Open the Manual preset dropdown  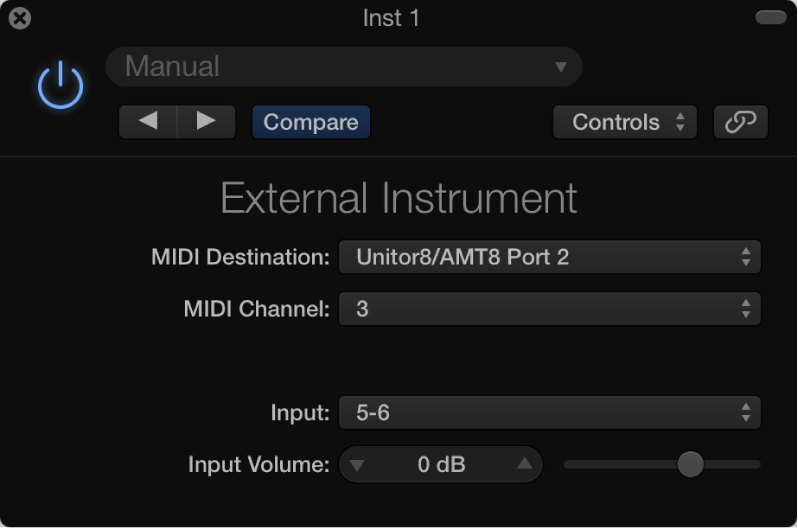click(343, 67)
